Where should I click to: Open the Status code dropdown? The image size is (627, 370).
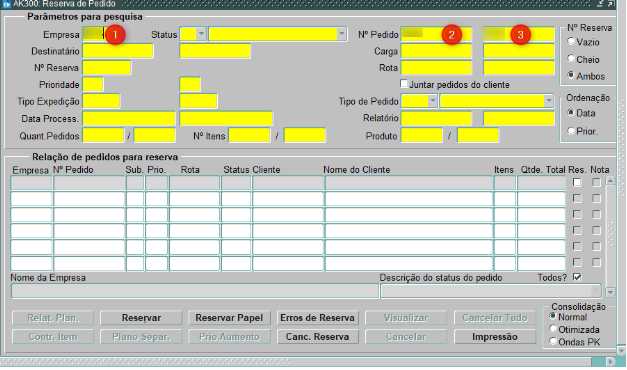(201, 34)
